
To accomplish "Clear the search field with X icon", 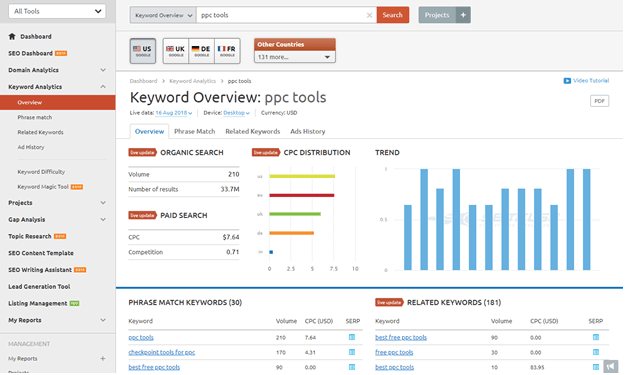I will click(x=369, y=15).
